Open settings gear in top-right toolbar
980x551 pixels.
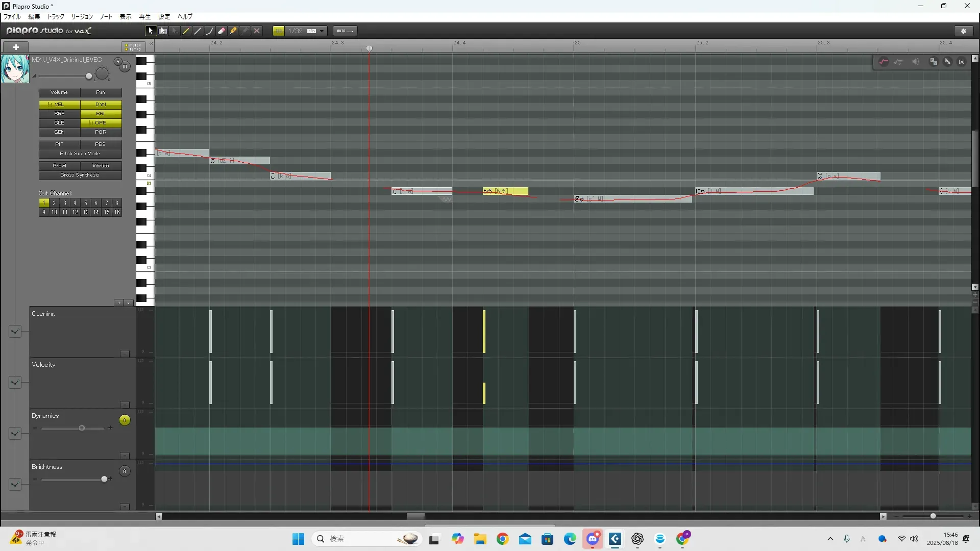(x=964, y=31)
